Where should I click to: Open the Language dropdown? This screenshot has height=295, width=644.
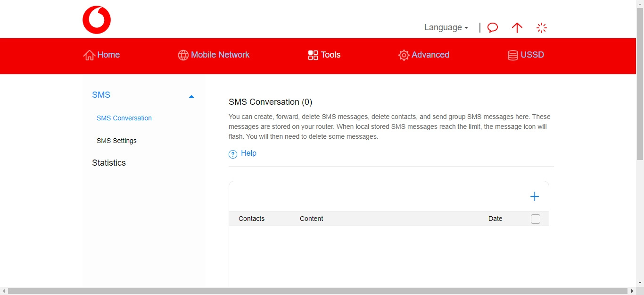pos(446,27)
